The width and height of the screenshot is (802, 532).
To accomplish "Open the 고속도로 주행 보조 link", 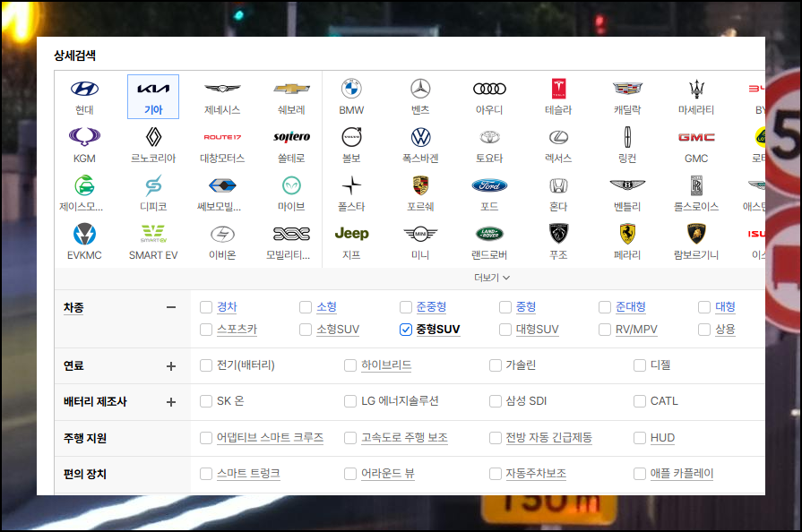I will pyautogui.click(x=404, y=438).
